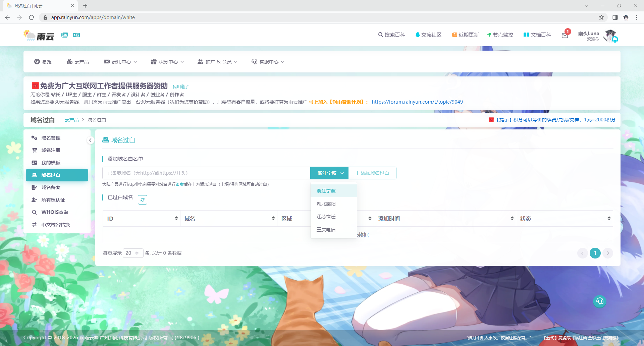Screen dimensions: 644x346
Task: Collapse the sidebar with the arrow icon
Action: [x=90, y=140]
